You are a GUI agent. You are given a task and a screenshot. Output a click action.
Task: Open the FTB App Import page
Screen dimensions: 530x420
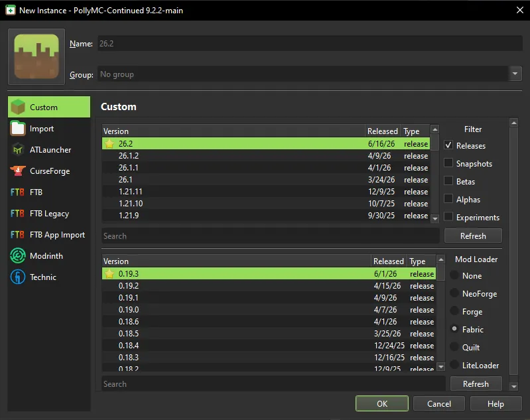[49, 235]
